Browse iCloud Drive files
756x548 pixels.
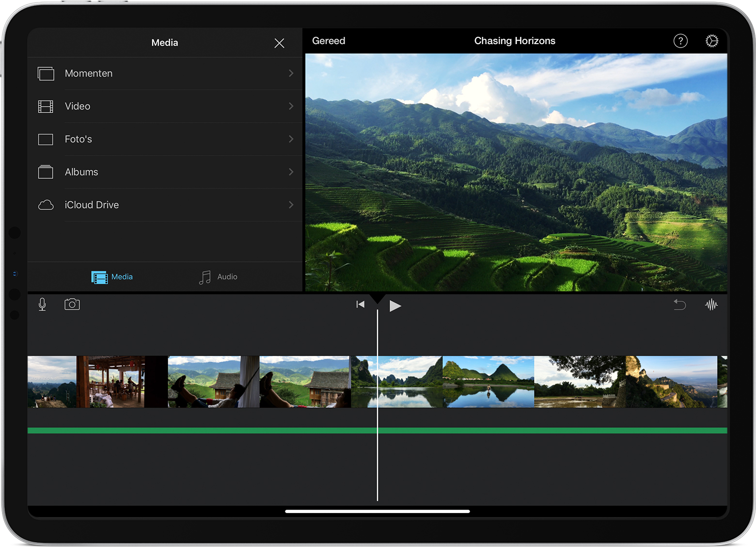[165, 205]
